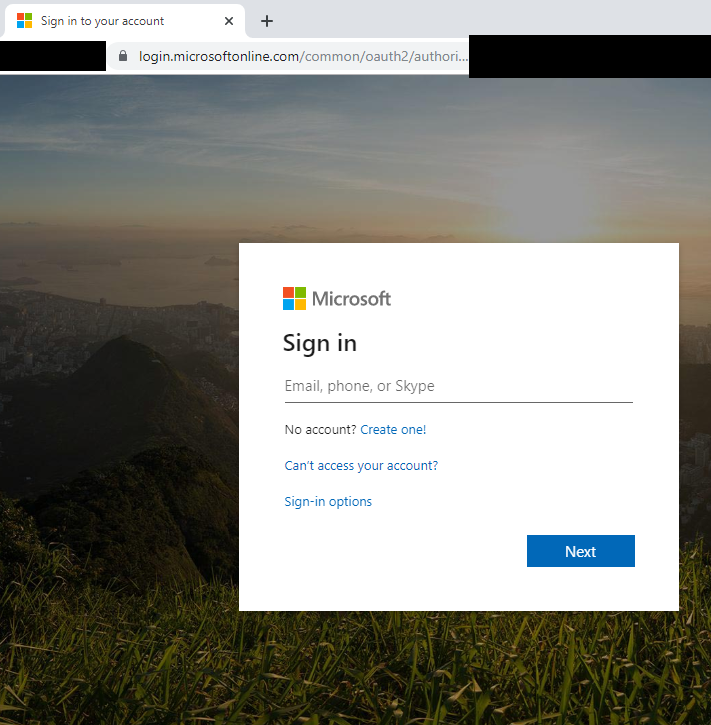Image resolution: width=711 pixels, height=725 pixels.
Task: Click the "Sign in" heading
Action: (x=320, y=344)
